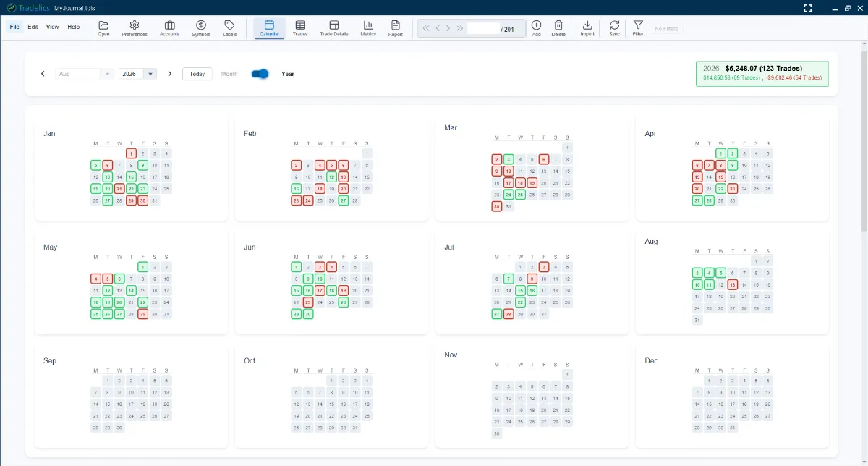Viewport: 868px width, 466px height.
Task: Select January 27 winning day
Action: pos(107,200)
